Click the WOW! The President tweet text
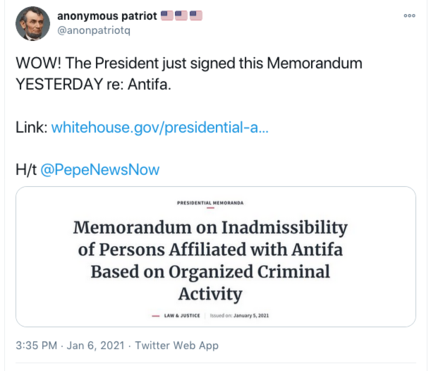The height and width of the screenshot is (371, 431). [189, 63]
